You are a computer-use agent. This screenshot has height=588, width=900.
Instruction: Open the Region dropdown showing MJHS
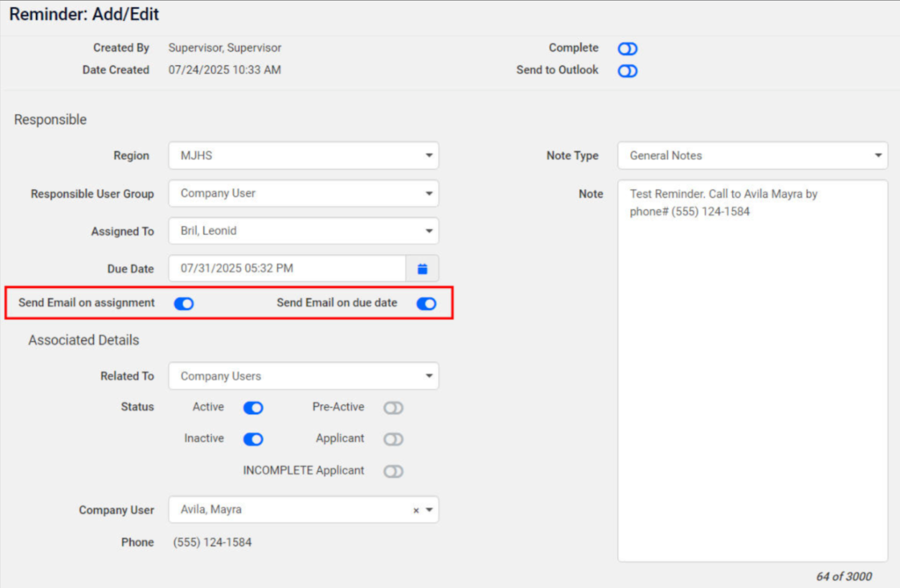[x=303, y=156]
